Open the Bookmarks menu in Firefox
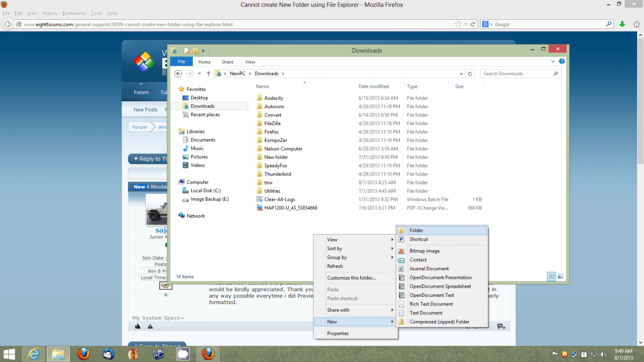The width and height of the screenshot is (644, 362). point(73,13)
